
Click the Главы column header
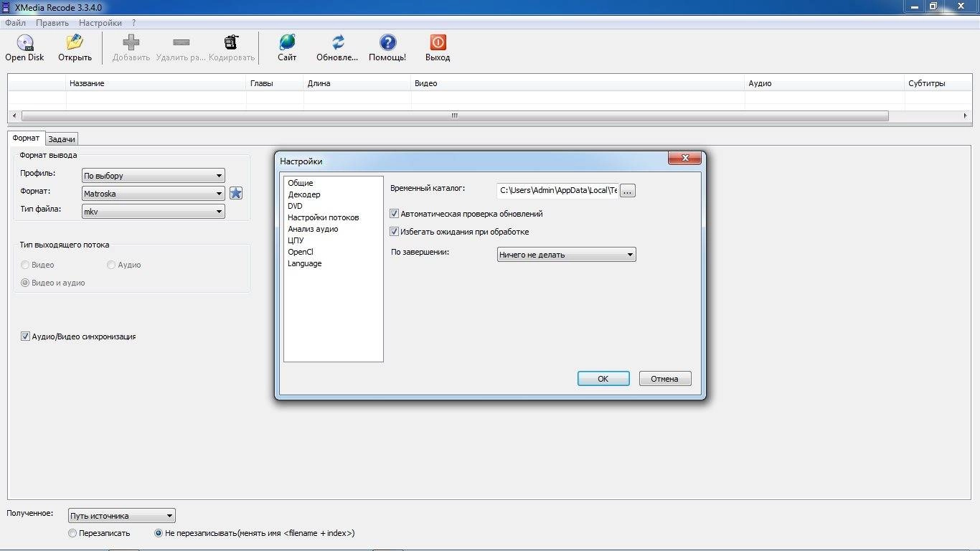coord(275,83)
